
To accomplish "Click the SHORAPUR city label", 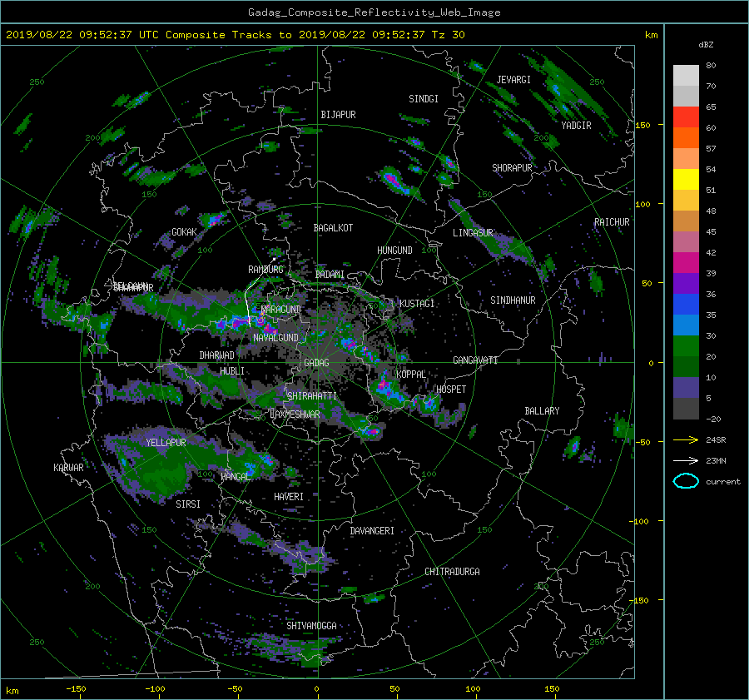I will point(512,168).
